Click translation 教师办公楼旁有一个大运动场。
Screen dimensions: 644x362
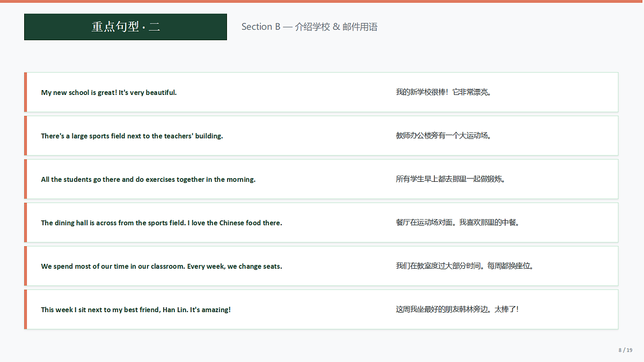(444, 136)
